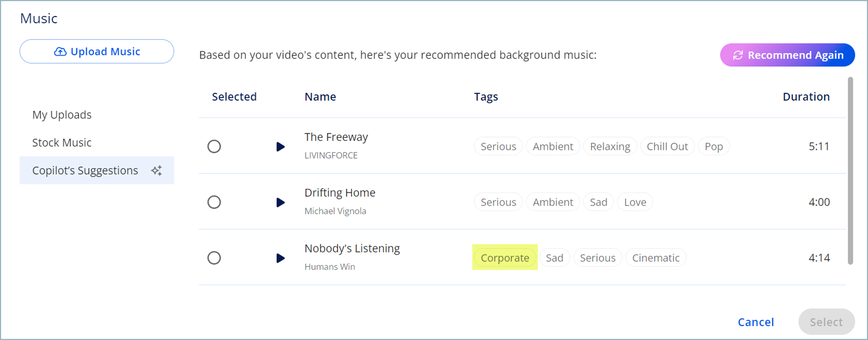Viewport: 868px width, 340px height.
Task: Click the Chill Out tag
Action: [x=667, y=147]
